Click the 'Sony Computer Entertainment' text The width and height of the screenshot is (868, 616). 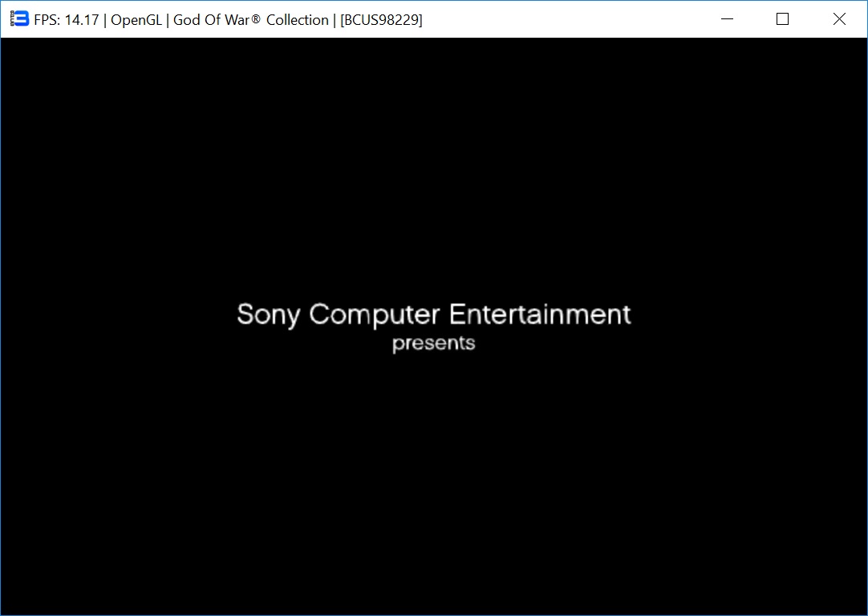434,314
